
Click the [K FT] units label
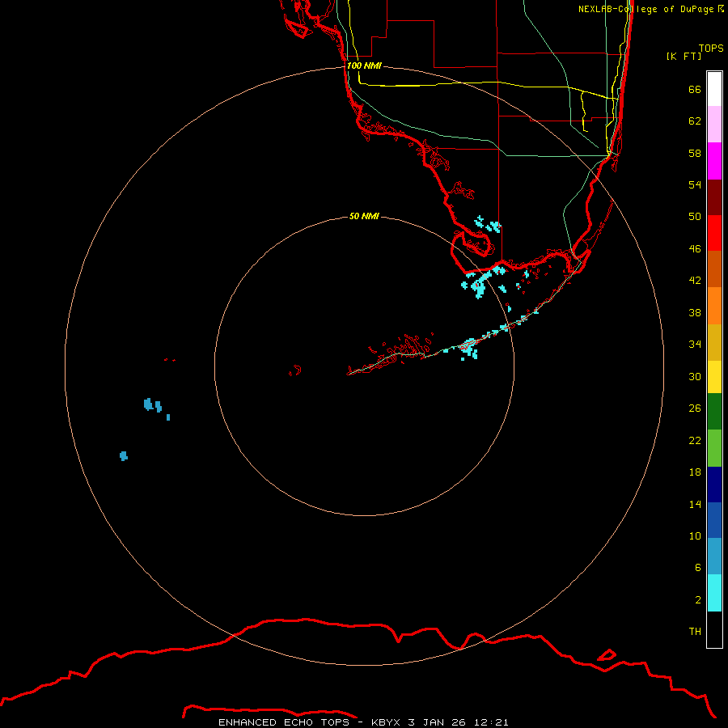(x=684, y=56)
